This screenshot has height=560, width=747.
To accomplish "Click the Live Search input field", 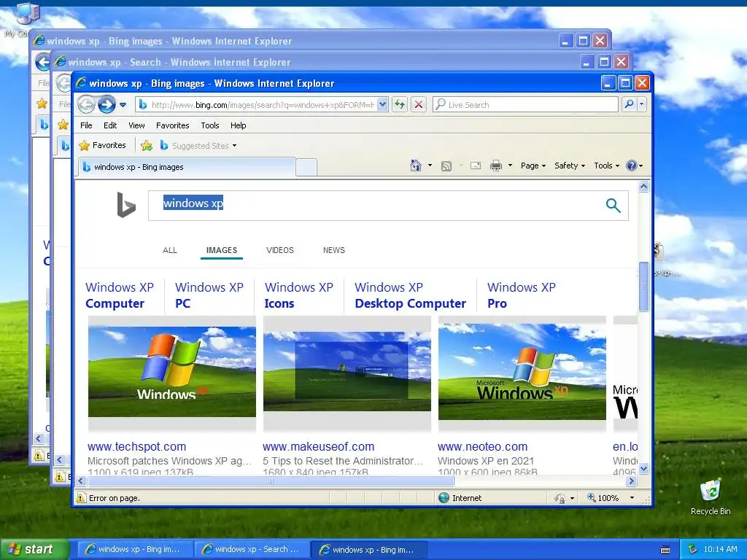I will point(525,104).
